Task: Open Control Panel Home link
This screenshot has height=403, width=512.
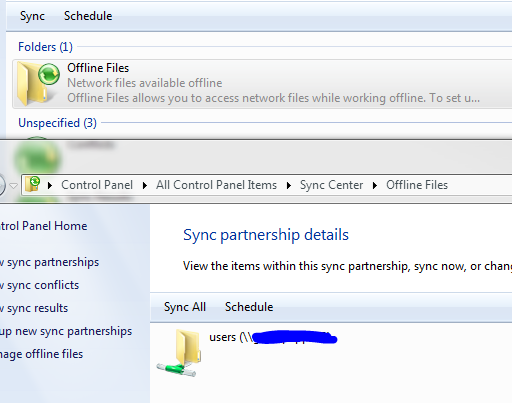Action: 43,226
